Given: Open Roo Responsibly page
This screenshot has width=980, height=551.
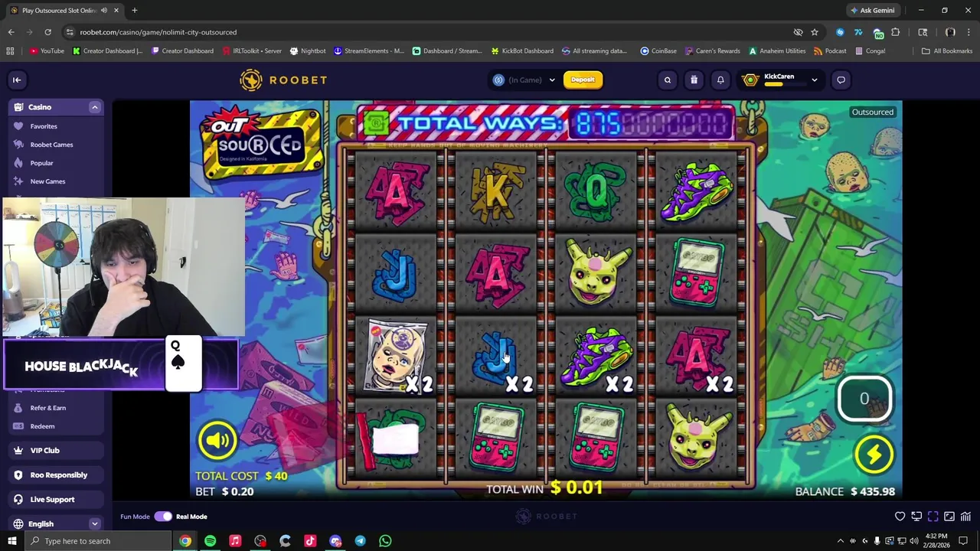Looking at the screenshot, I should pos(57,475).
